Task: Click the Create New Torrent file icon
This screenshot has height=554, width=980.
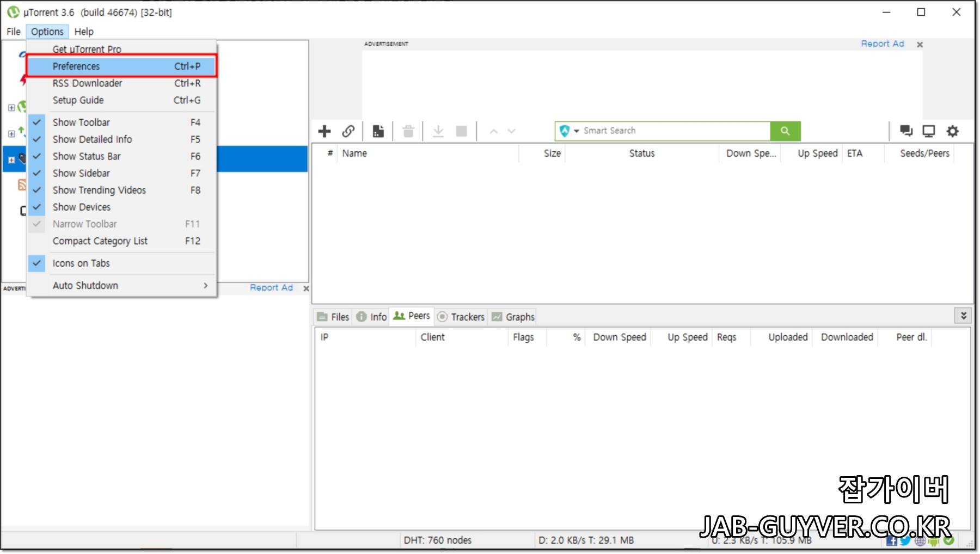Action: 378,131
